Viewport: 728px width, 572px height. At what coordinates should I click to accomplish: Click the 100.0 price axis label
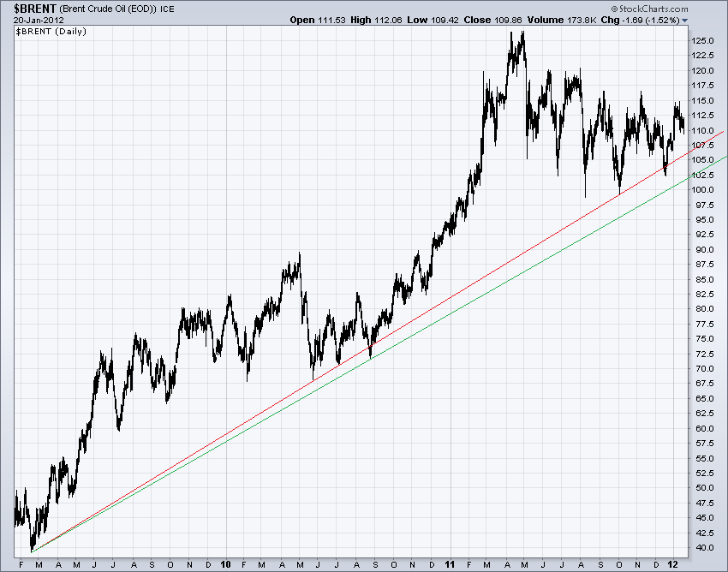(702, 190)
